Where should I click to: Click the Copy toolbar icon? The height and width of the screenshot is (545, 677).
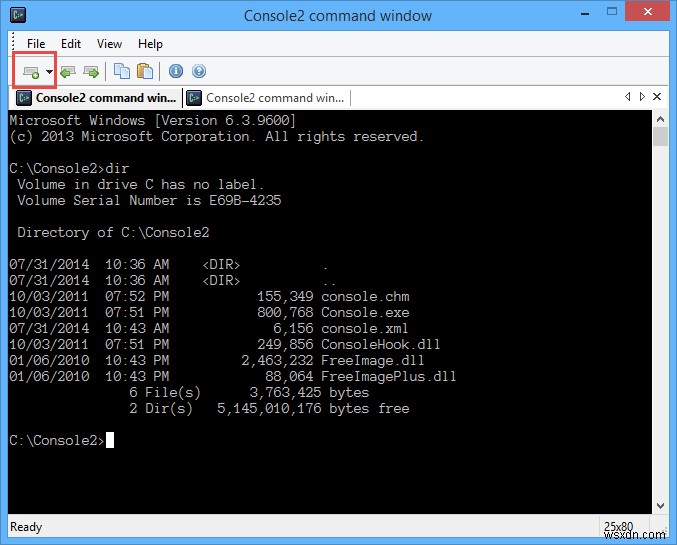coord(122,71)
